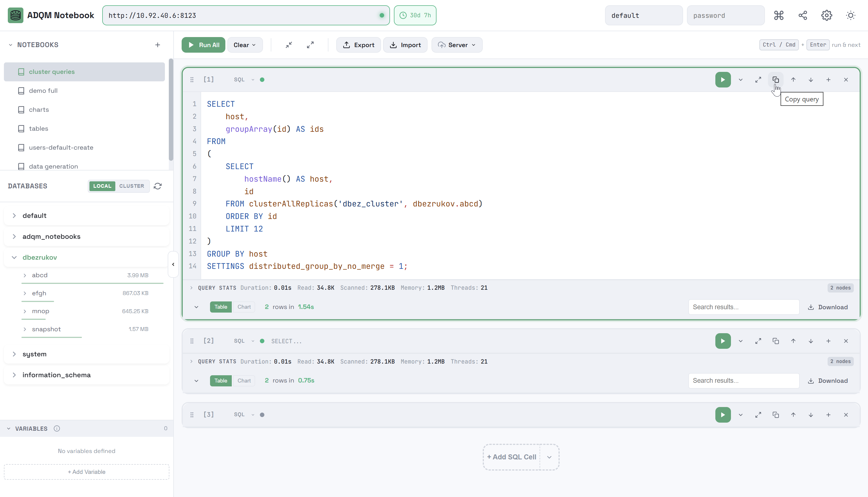Open application settings gear
Viewport: 868px width, 497px height.
click(x=826, y=15)
